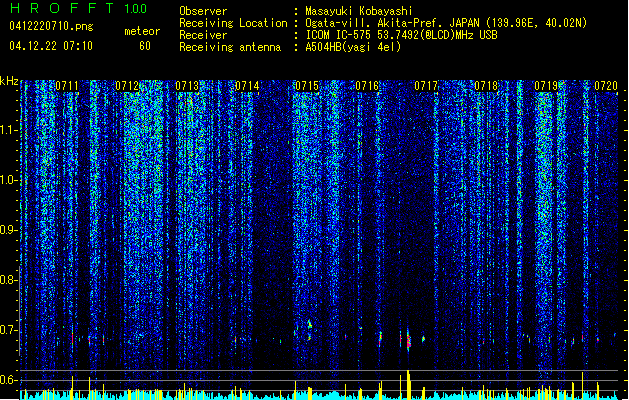Click the Receiving Location label
The width and height of the screenshot is (629, 400).
point(233,23)
